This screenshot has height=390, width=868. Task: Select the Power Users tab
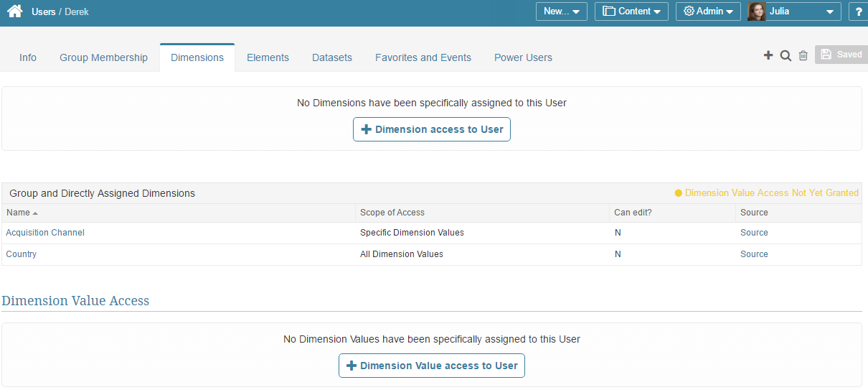click(523, 57)
